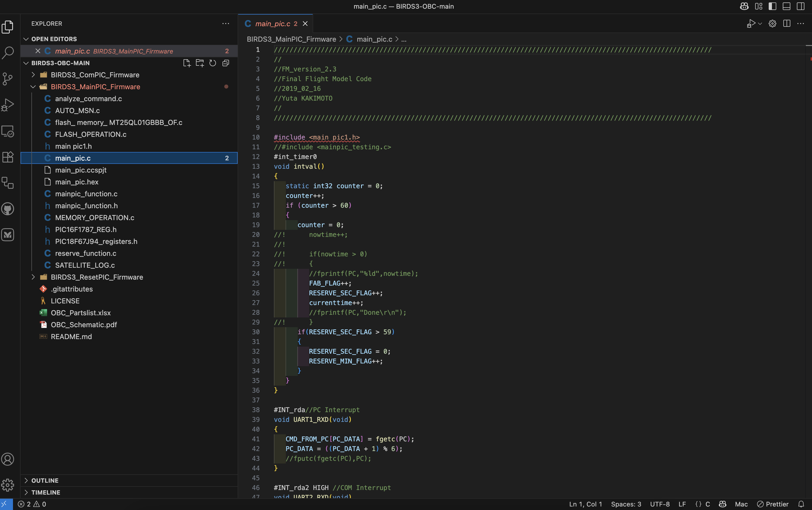Open main pic1.h header file
Image resolution: width=812 pixels, height=510 pixels.
[73, 146]
